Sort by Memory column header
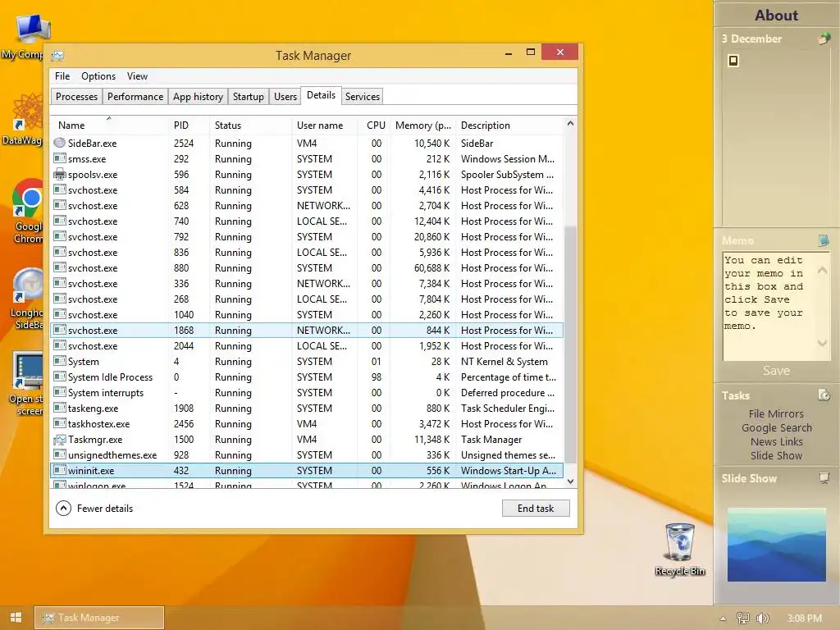This screenshot has height=630, width=840. coord(423,126)
